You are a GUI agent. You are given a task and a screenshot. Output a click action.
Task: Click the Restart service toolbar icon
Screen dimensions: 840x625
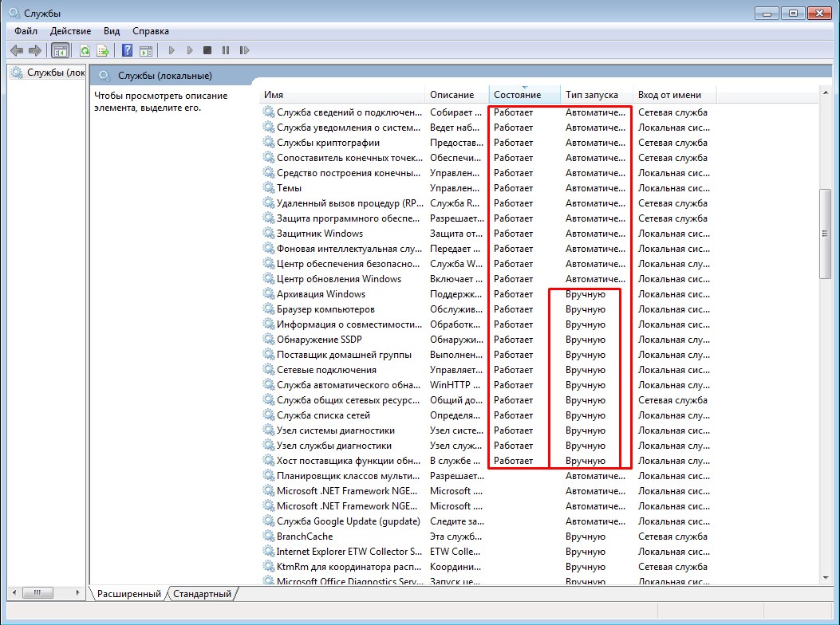244,50
